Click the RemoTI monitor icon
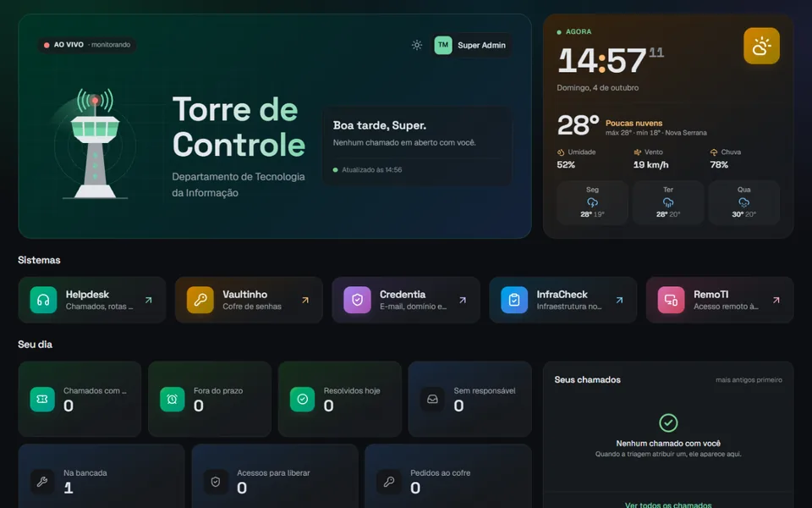Viewport: 812px width, 508px height. click(x=671, y=300)
